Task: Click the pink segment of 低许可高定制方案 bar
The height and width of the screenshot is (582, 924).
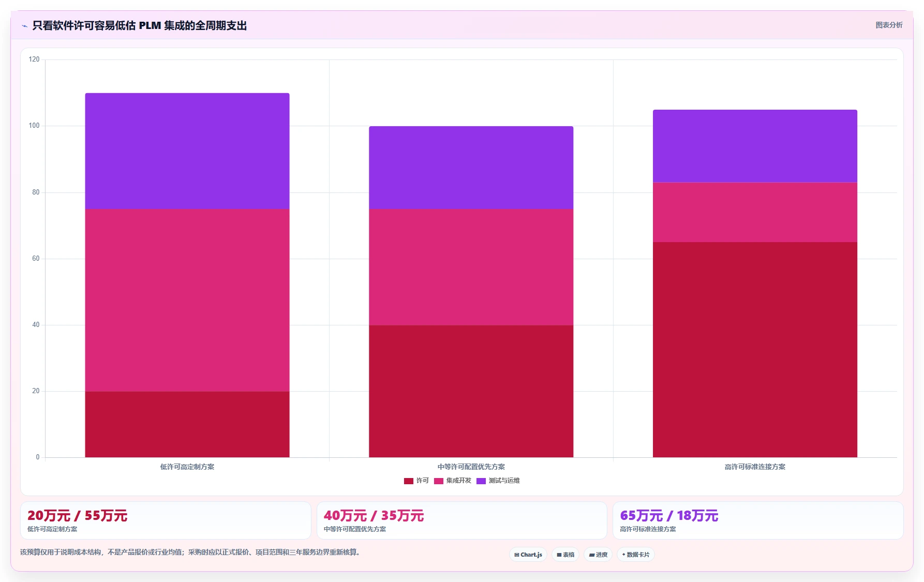Action: pos(187,300)
